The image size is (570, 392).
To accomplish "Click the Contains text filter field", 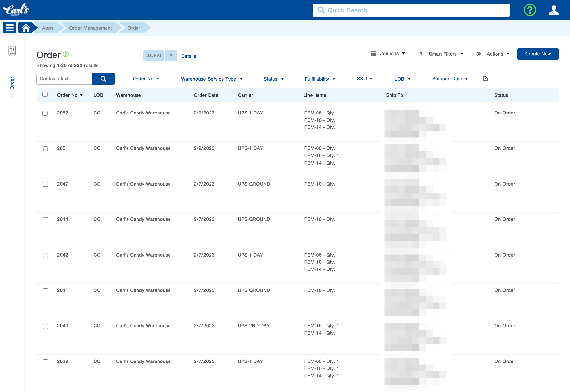I will pos(64,79).
